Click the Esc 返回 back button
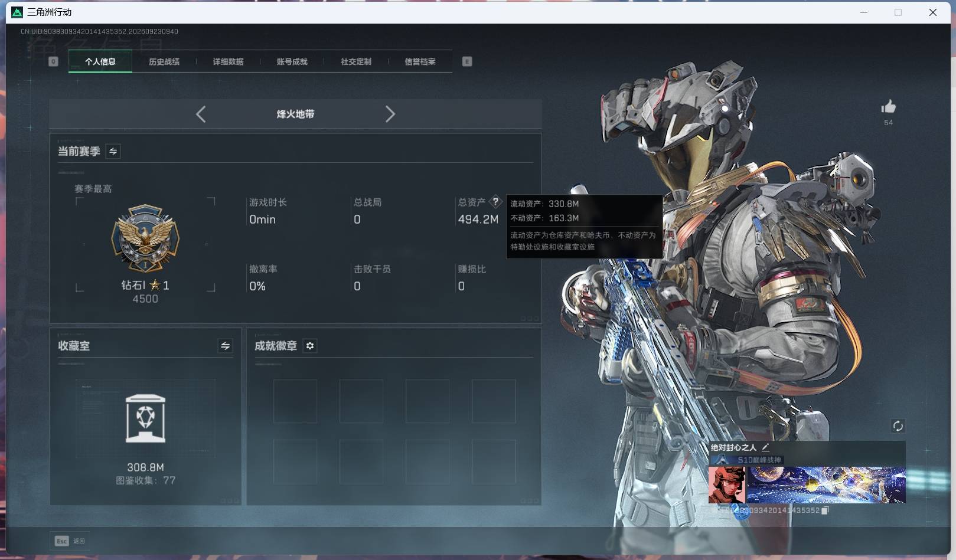 [70, 541]
